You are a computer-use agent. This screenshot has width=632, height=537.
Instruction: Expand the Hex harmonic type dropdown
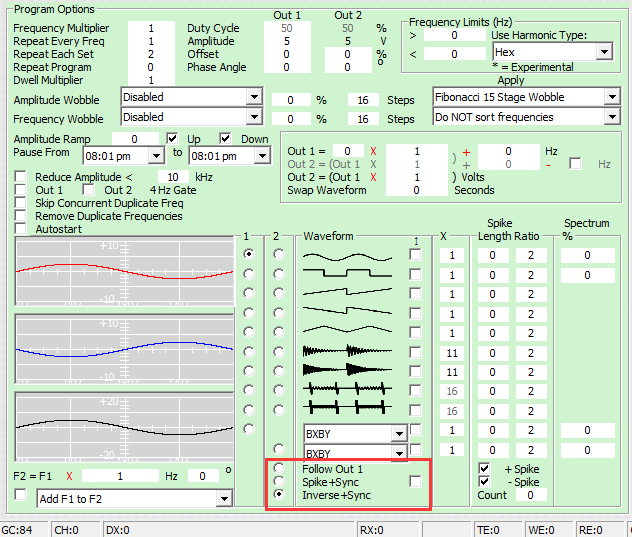point(603,52)
